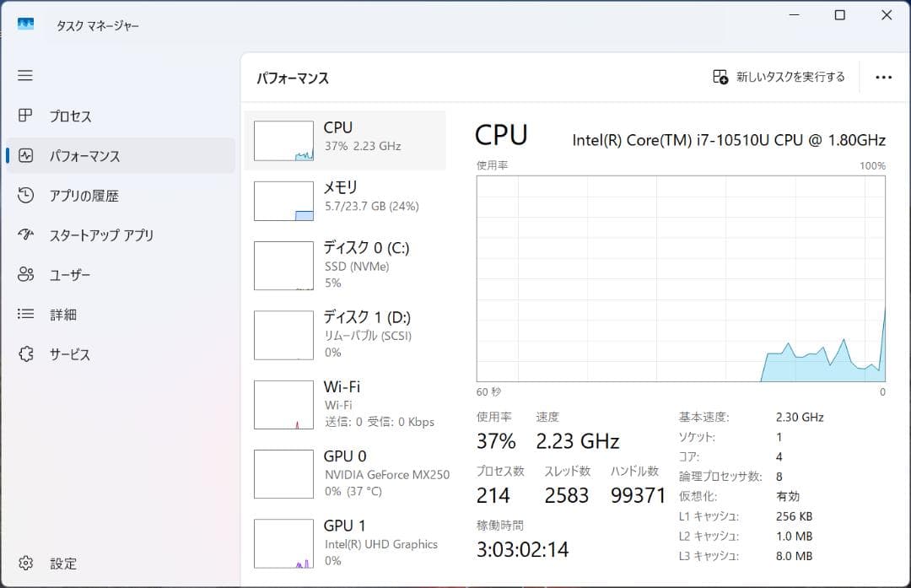Click the CPU usage graph area
911x588 pixels.
[679, 278]
